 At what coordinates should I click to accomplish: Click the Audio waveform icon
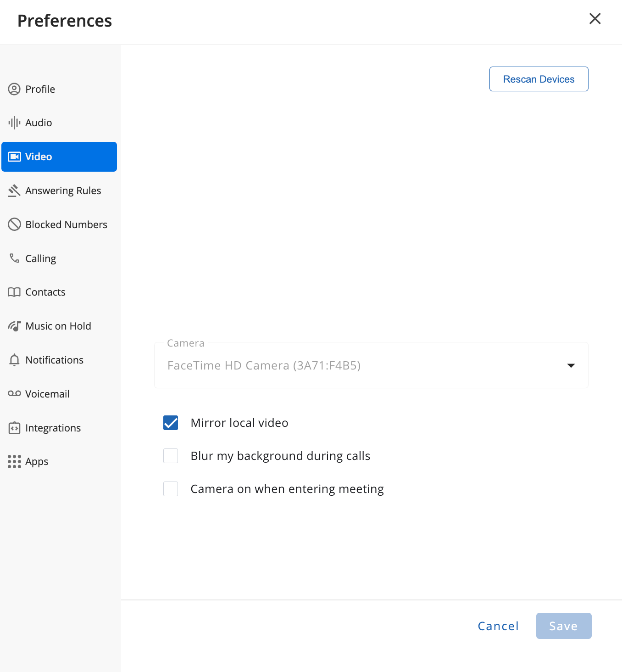pos(14,123)
